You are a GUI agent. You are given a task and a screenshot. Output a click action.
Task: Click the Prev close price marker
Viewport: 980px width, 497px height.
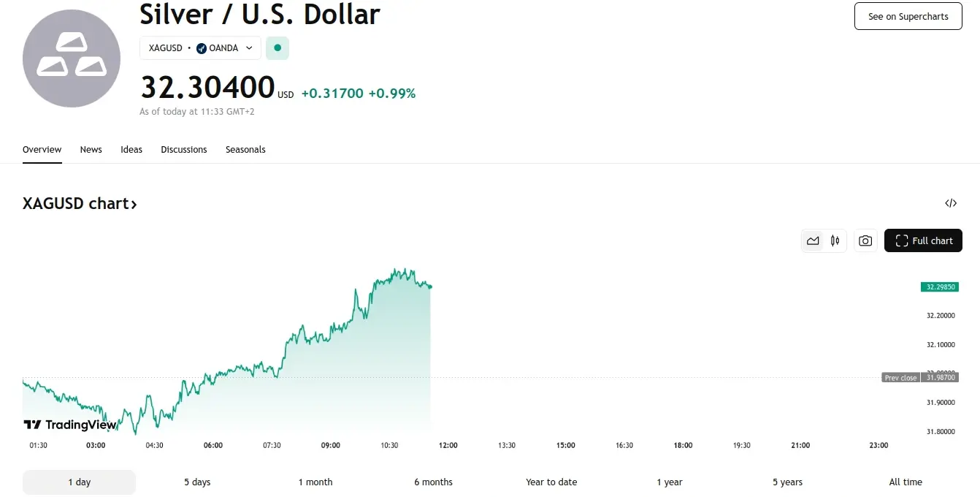(x=900, y=378)
